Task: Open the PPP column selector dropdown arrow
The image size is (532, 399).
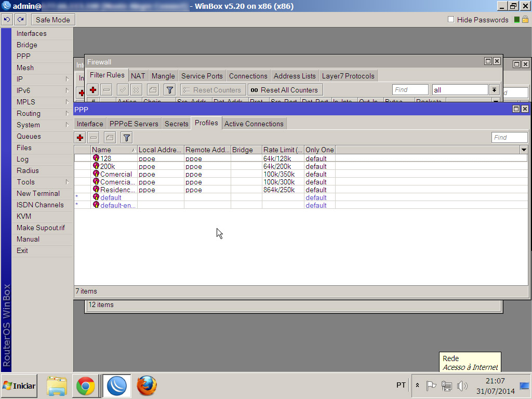Action: pyautogui.click(x=524, y=150)
